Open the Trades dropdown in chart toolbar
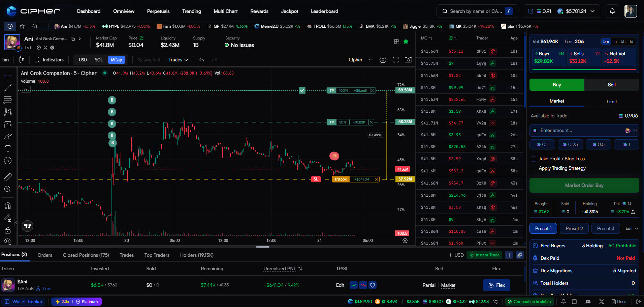The image size is (644, 307). [x=178, y=60]
